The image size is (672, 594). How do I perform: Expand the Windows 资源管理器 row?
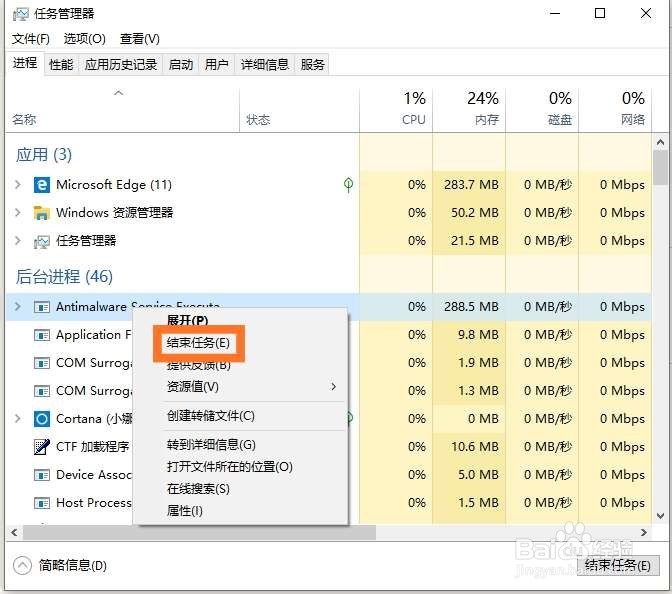[x=18, y=213]
